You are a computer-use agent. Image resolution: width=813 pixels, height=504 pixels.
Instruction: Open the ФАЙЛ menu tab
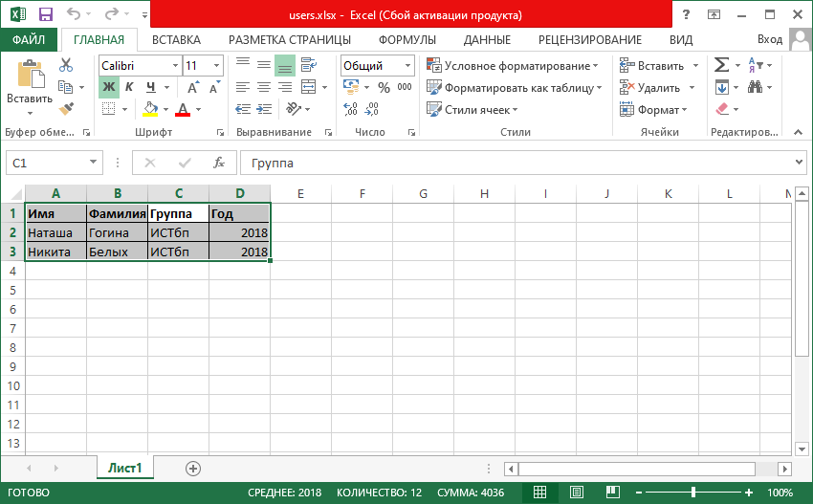point(29,39)
